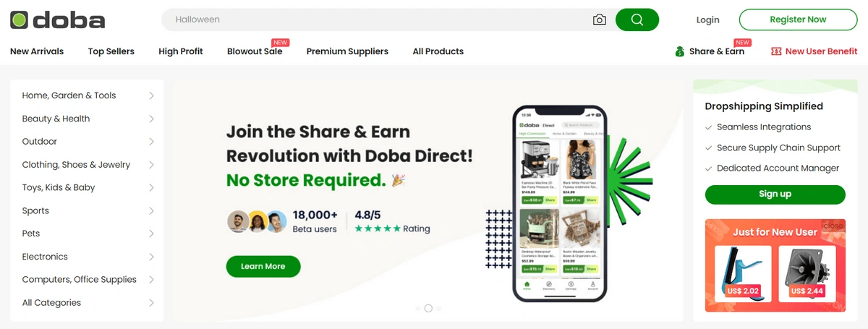Viewport: 868px width, 329px height.
Task: Click the Login link
Action: pos(707,20)
